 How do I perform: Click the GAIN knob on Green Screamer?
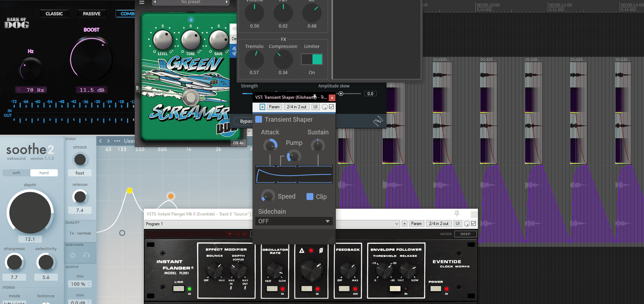coord(219,40)
